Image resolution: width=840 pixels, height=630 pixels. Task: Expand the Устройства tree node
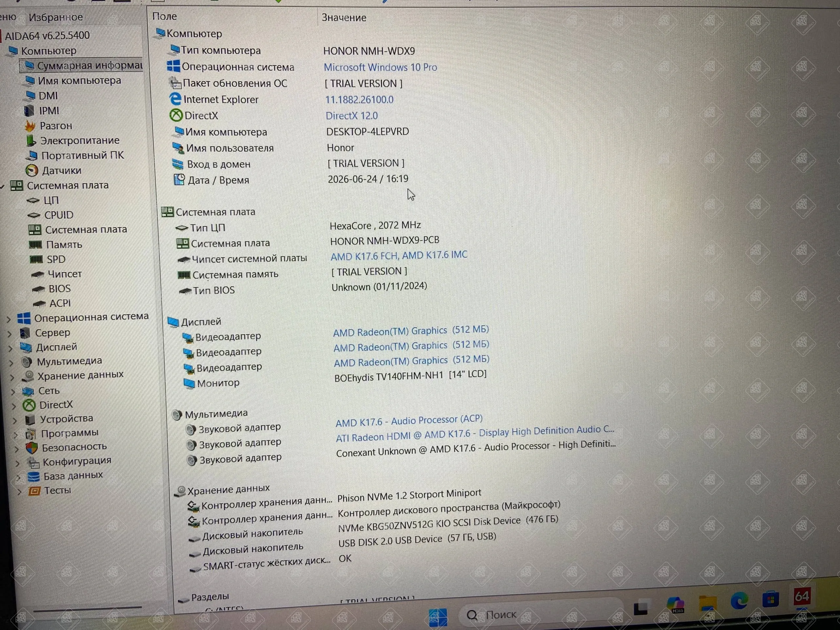coord(15,420)
